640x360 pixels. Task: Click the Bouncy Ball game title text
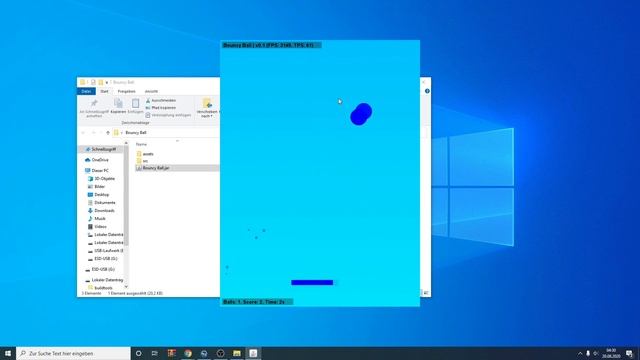coord(269,45)
